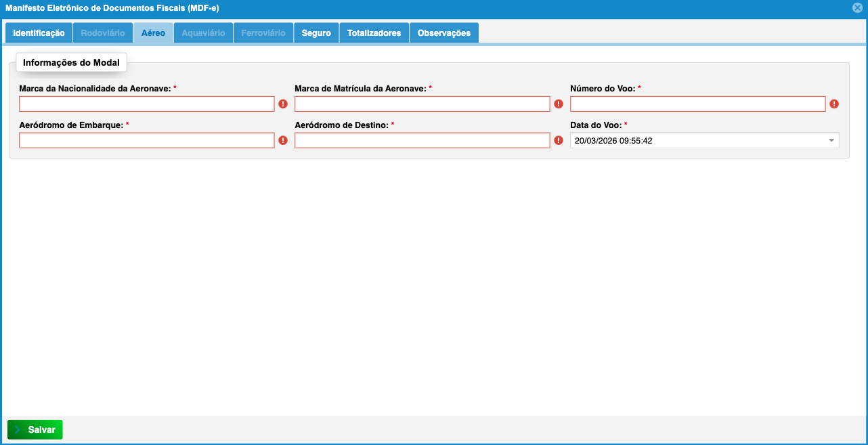Image resolution: width=868 pixels, height=445 pixels.
Task: Select the Aeródromo de Destino input
Action: (x=422, y=140)
